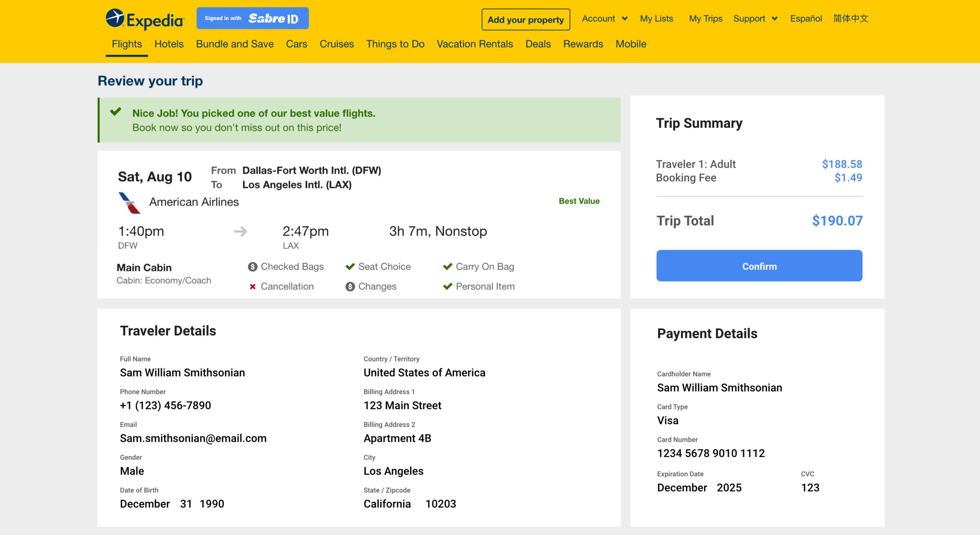The width and height of the screenshot is (980, 535).
Task: Click the CVC value 123
Action: click(x=810, y=488)
